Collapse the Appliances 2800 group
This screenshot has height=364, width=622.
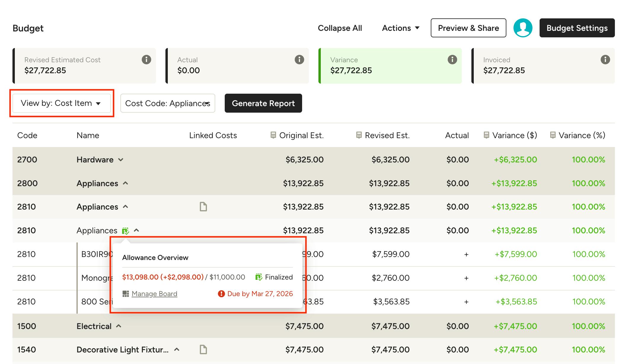[125, 183]
